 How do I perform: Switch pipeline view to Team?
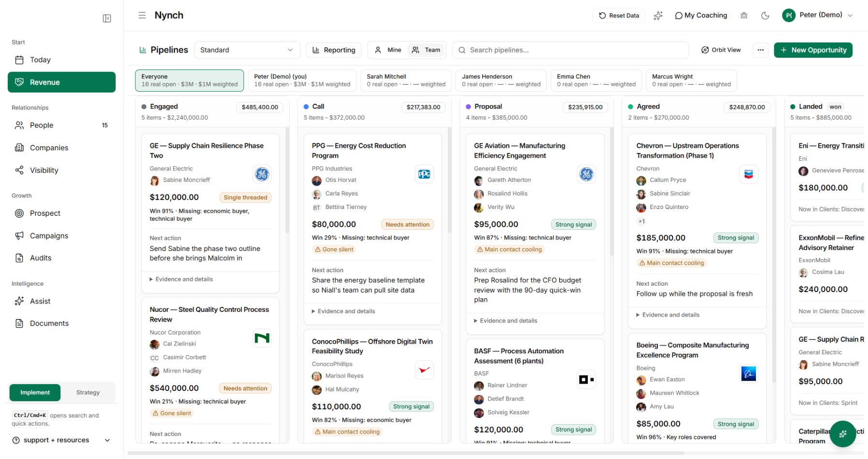pos(426,50)
